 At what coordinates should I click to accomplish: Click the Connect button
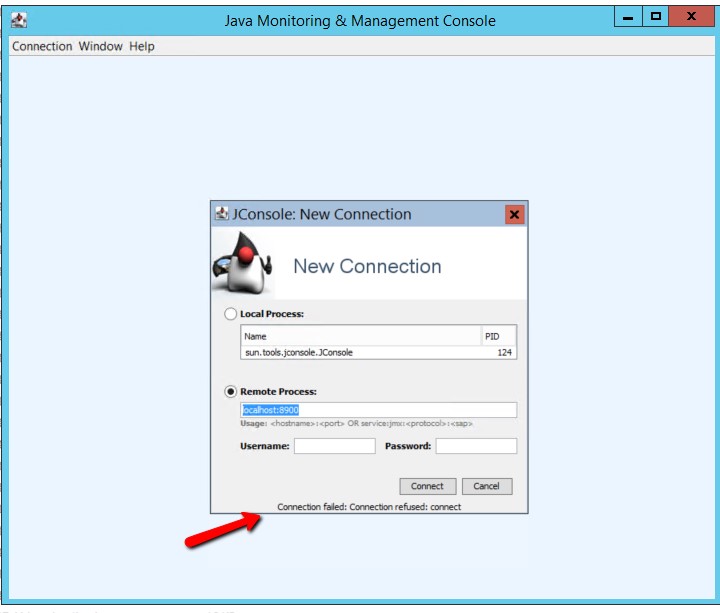pyautogui.click(x=428, y=486)
